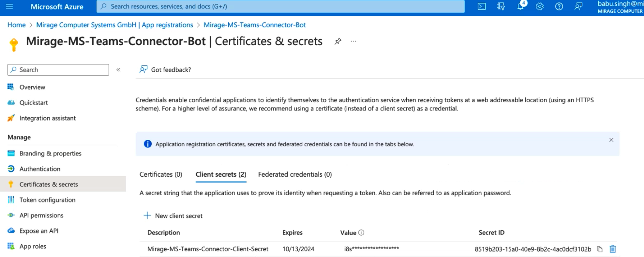
Task: Open Branding & properties menu item
Action: tap(51, 153)
